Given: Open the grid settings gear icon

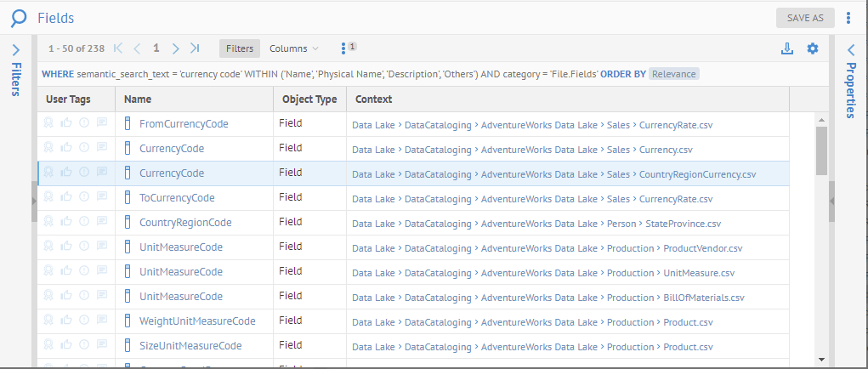Looking at the screenshot, I should pyautogui.click(x=812, y=48).
